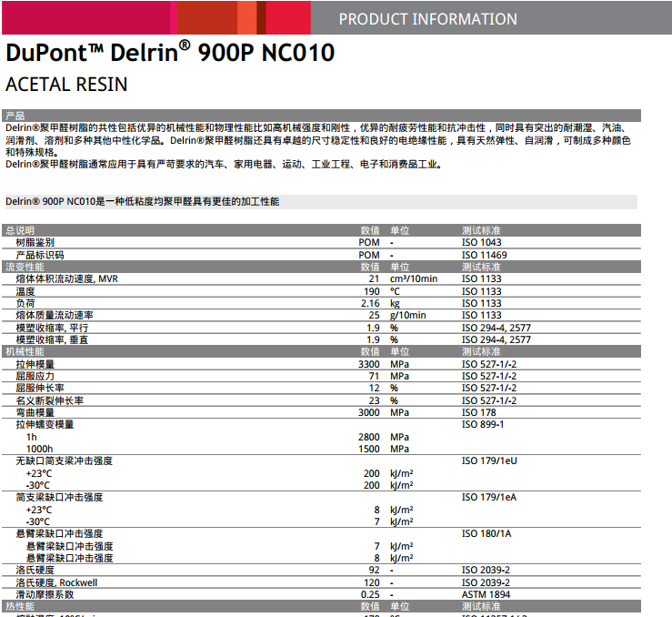Image resolution: width=672 pixels, height=617 pixels.
Task: Select the 熔体体积流动速度, MVR row
Action: tap(321, 278)
